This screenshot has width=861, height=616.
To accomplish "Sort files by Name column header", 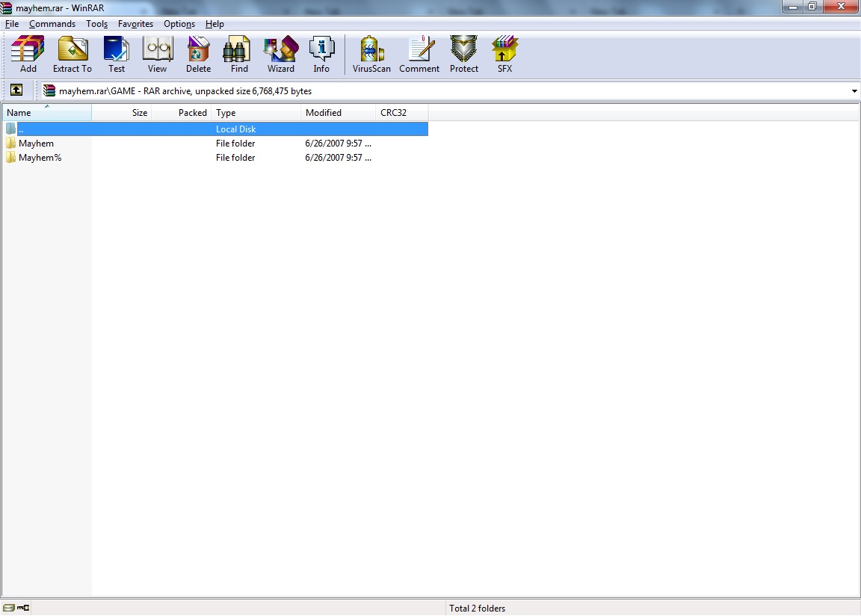I will coord(46,113).
